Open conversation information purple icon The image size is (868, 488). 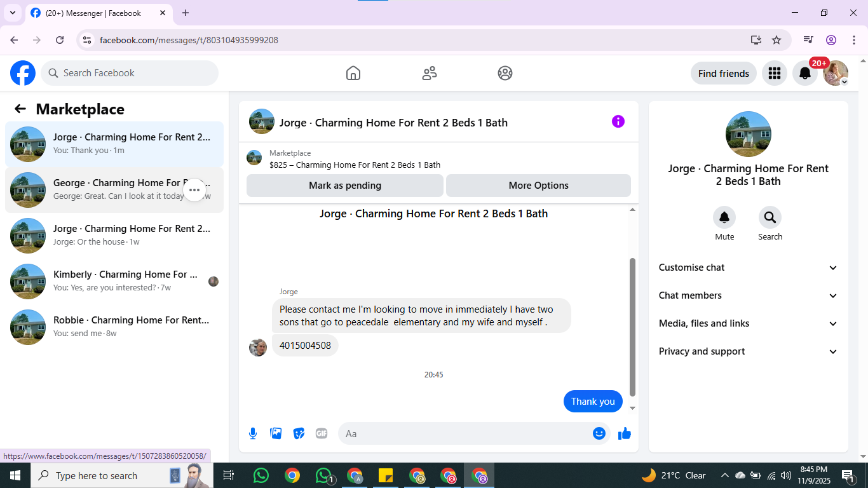[x=618, y=121]
